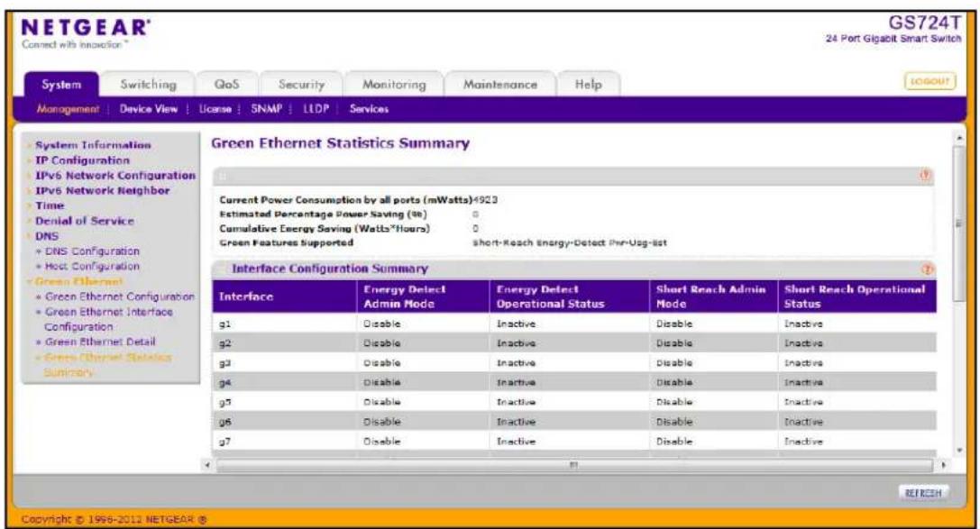Viewport: 980px width, 529px height.
Task: Open System Information in sidebar
Action: [93, 145]
